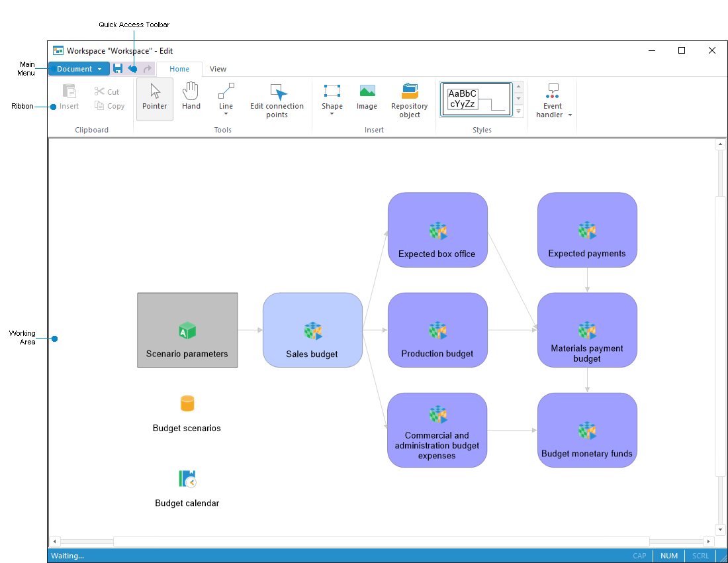Click the Tools group label
The width and height of the screenshot is (728, 563).
click(223, 130)
